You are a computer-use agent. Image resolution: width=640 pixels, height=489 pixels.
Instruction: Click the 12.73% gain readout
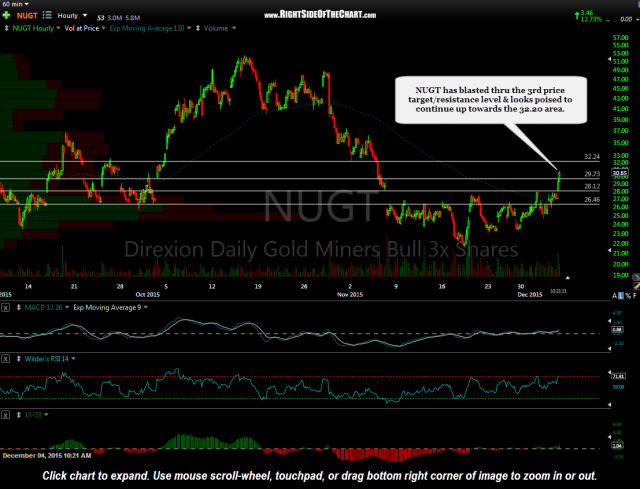coord(591,19)
